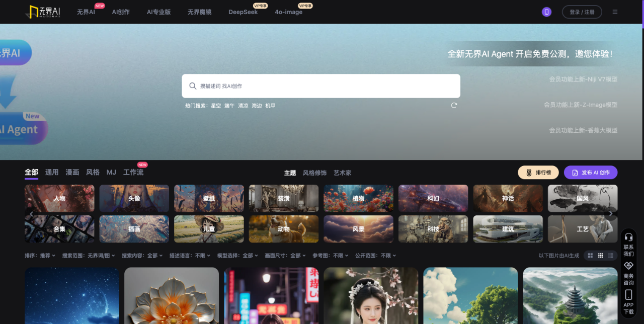Screen dimensions: 644x324
Task: Switch to small dense grid view layout
Action: [611, 256]
